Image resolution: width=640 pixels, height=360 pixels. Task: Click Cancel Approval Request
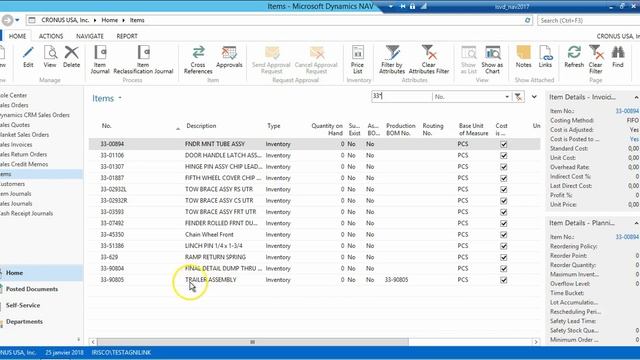point(316,60)
